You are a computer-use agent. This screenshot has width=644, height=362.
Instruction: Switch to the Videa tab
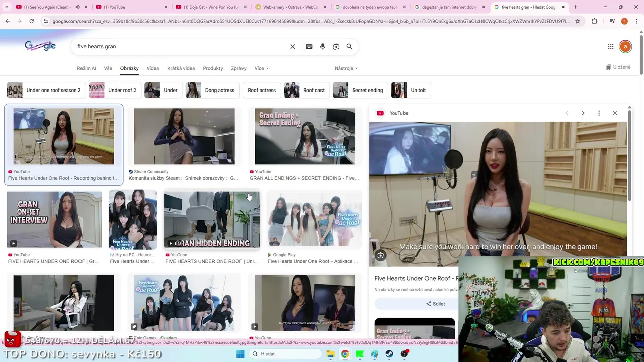pos(153,68)
